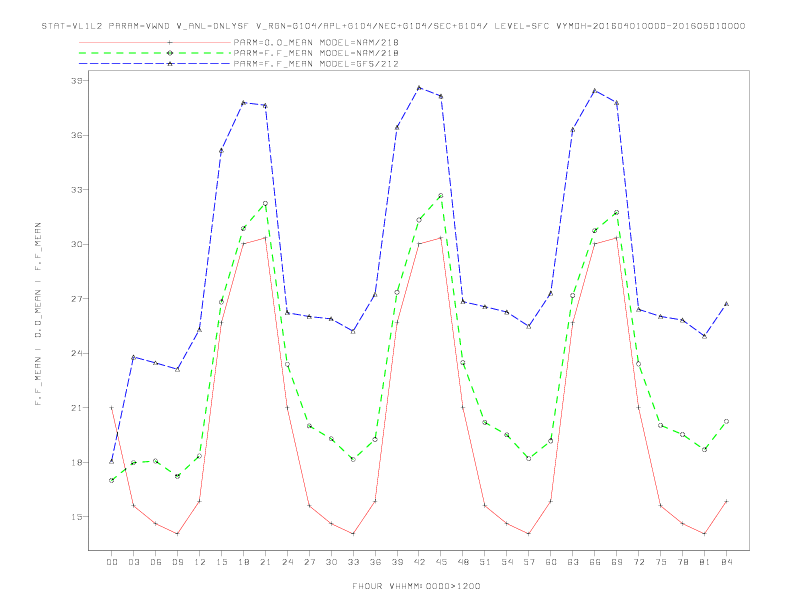Click blue GFS triangle marker at hour 66
Screen dimensions: 792x612
[595, 91]
